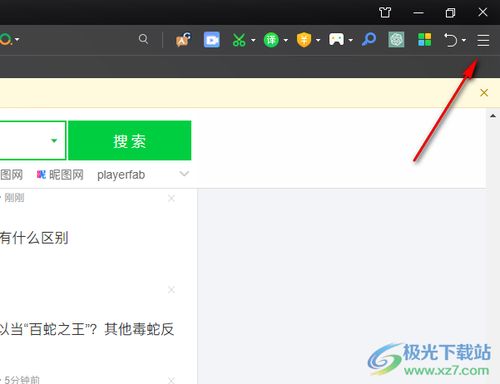Open the playerfab link
The height and width of the screenshot is (384, 500).
coord(121,175)
